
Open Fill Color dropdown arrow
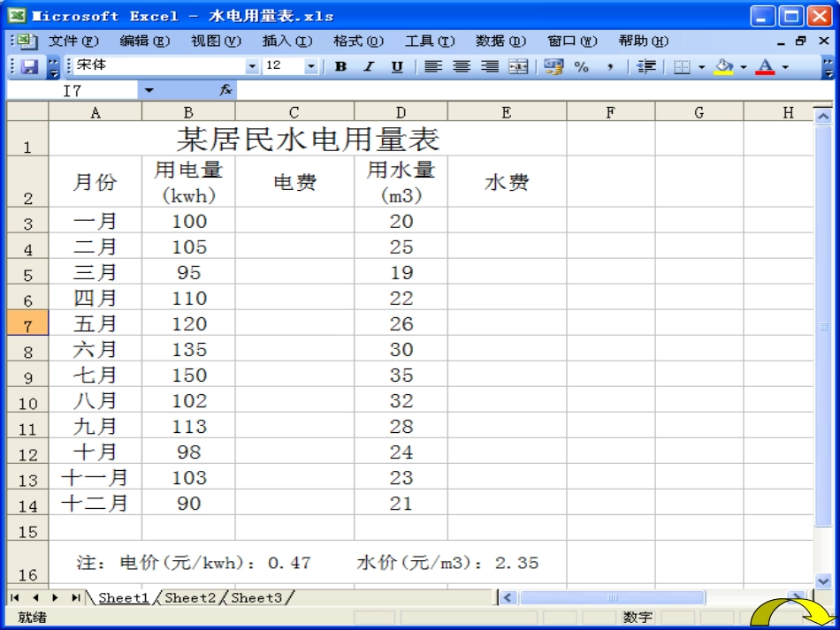pos(743,67)
